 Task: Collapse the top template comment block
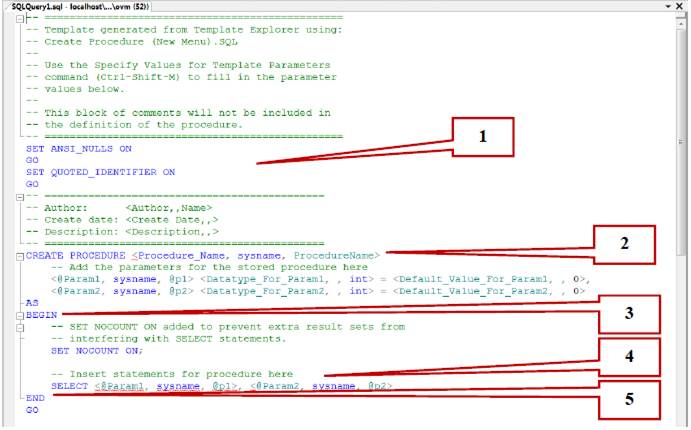21,19
